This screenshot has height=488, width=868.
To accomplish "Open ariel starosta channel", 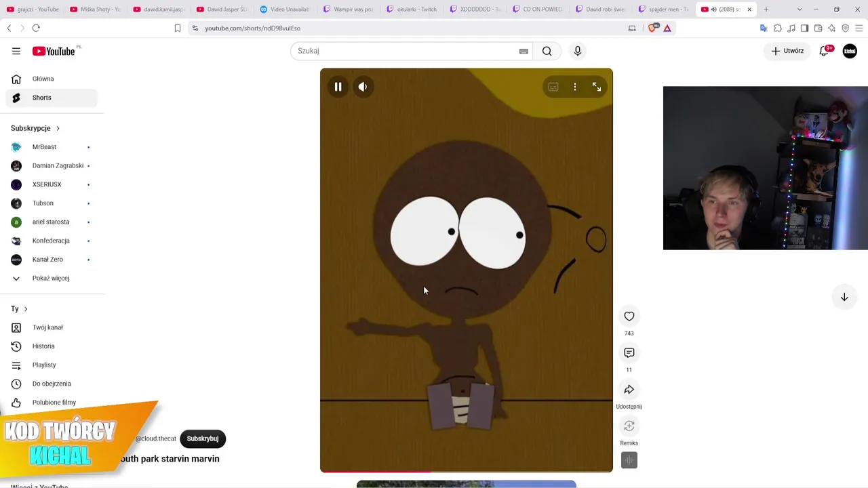I will [x=51, y=222].
